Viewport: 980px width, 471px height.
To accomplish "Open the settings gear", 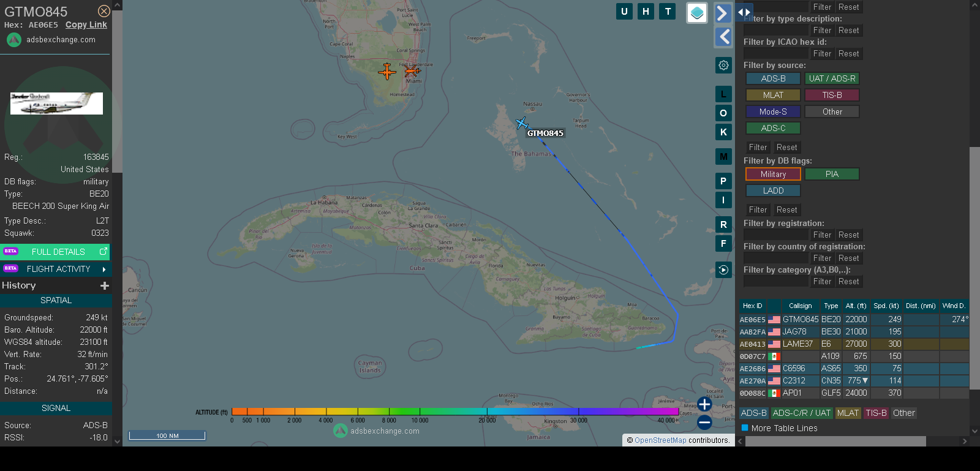I will (x=723, y=65).
